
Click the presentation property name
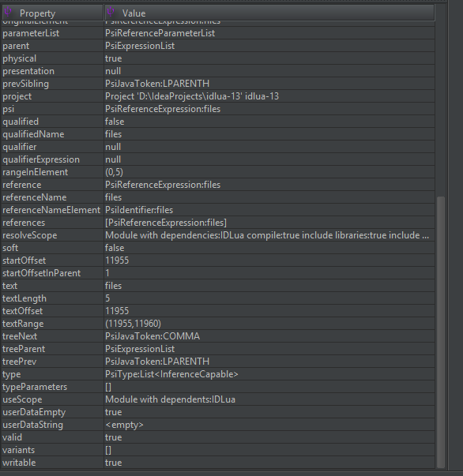click(x=28, y=71)
